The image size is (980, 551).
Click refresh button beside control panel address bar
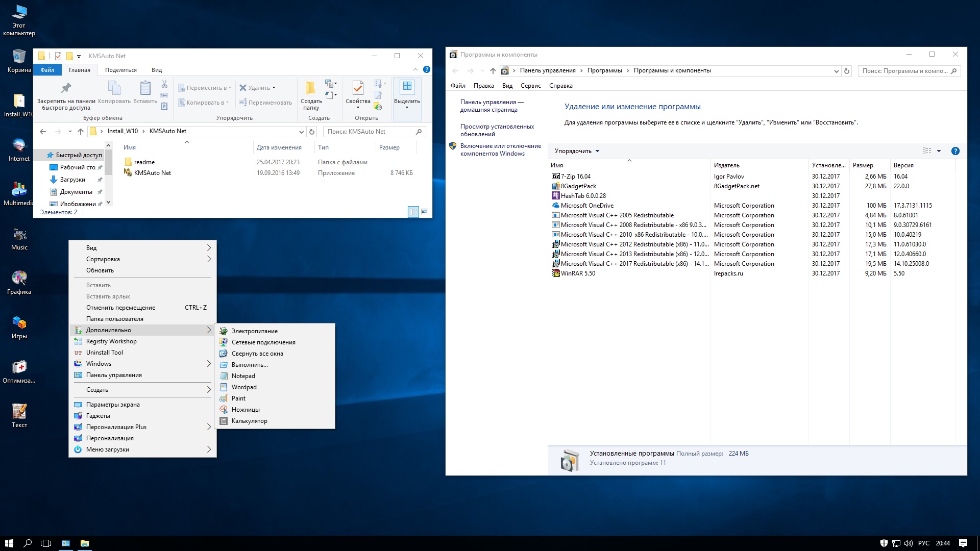(x=847, y=71)
